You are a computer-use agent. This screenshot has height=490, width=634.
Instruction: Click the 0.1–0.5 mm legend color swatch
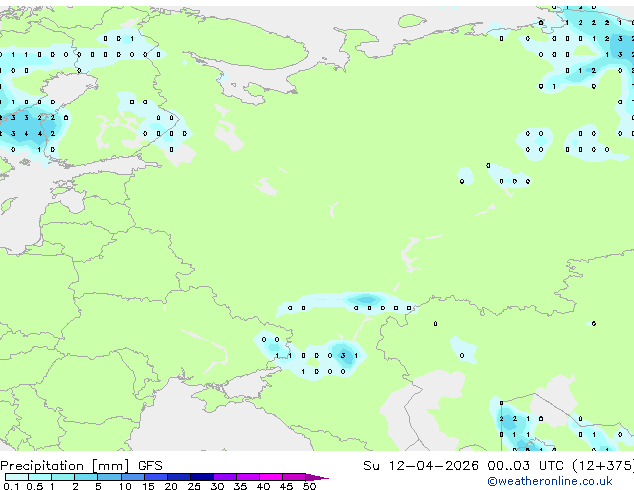(17, 477)
